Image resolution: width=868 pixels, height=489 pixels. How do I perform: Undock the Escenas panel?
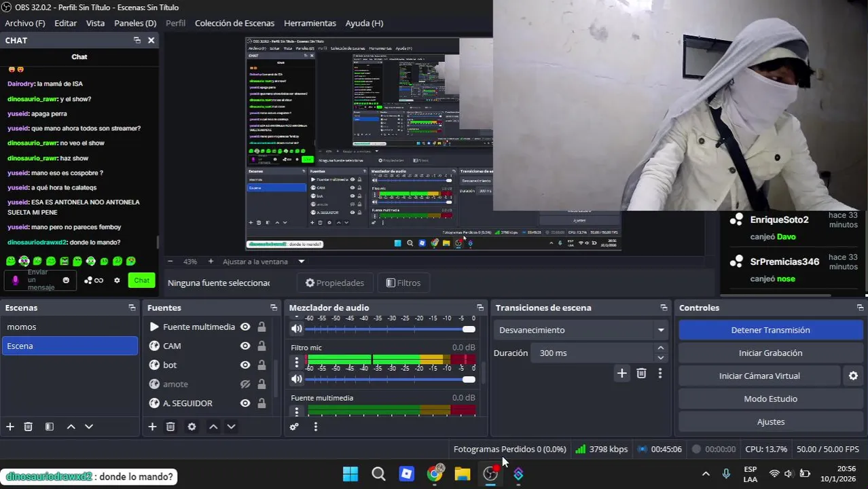(132, 308)
